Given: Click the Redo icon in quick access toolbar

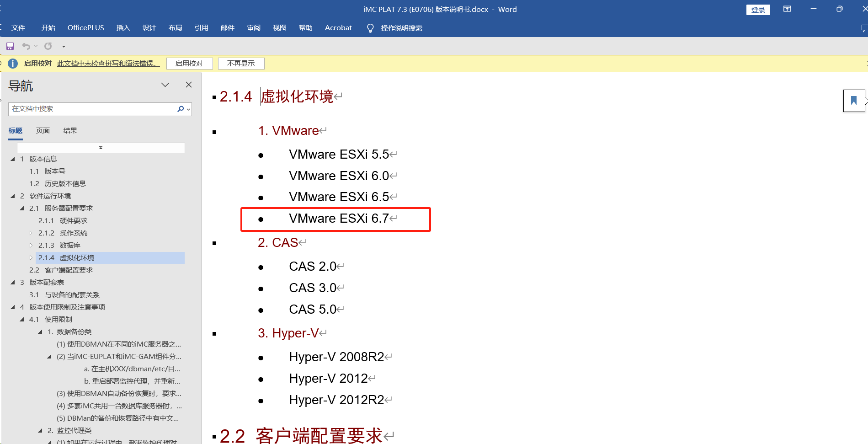Looking at the screenshot, I should tap(48, 46).
